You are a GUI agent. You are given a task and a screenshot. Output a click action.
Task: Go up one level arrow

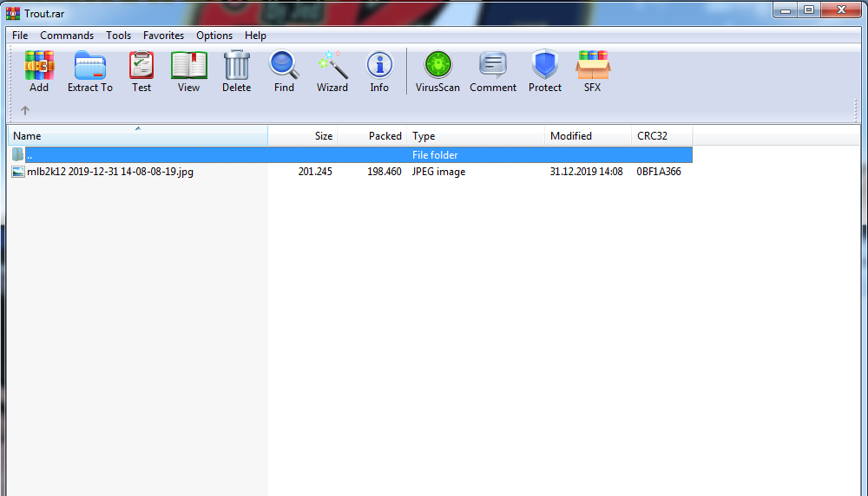point(25,111)
